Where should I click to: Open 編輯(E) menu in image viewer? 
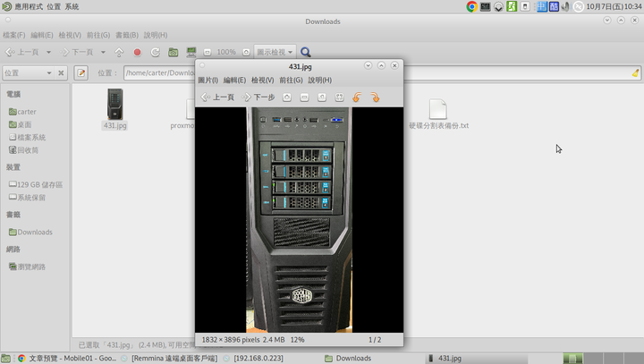(234, 80)
